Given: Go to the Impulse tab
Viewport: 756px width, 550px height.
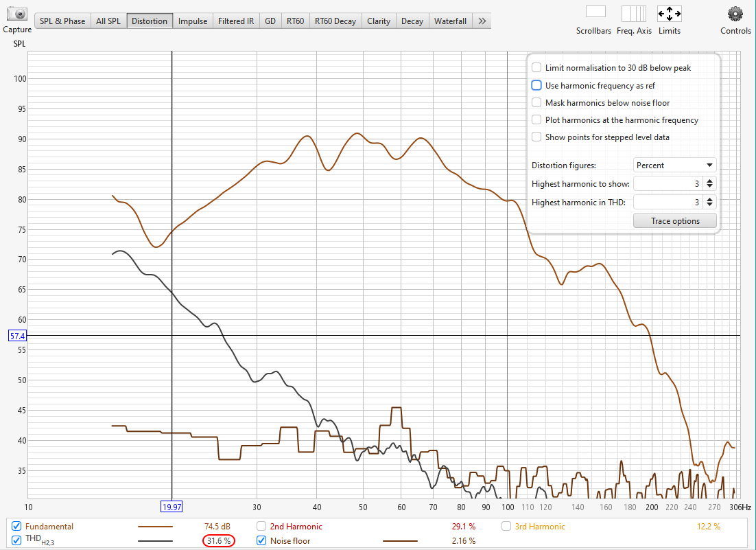Looking at the screenshot, I should pos(192,21).
